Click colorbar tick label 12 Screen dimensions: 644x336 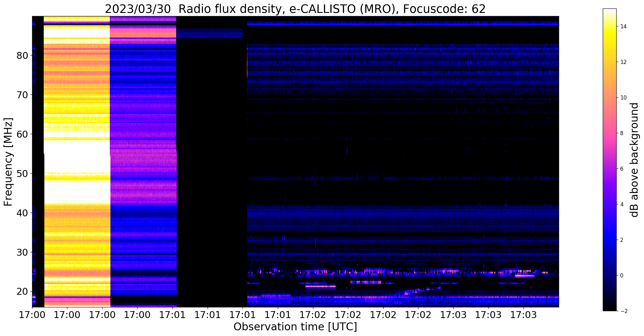623,62
